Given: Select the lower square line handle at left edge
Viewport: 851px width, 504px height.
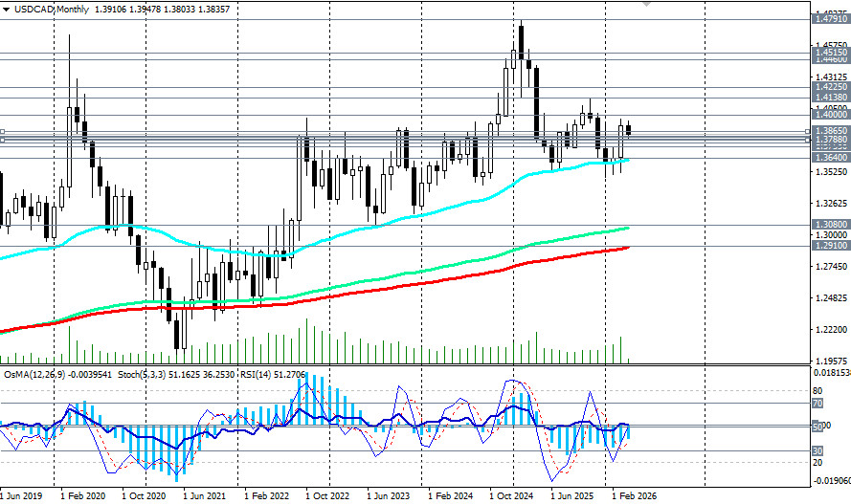Looking at the screenshot, I should click(x=3, y=141).
